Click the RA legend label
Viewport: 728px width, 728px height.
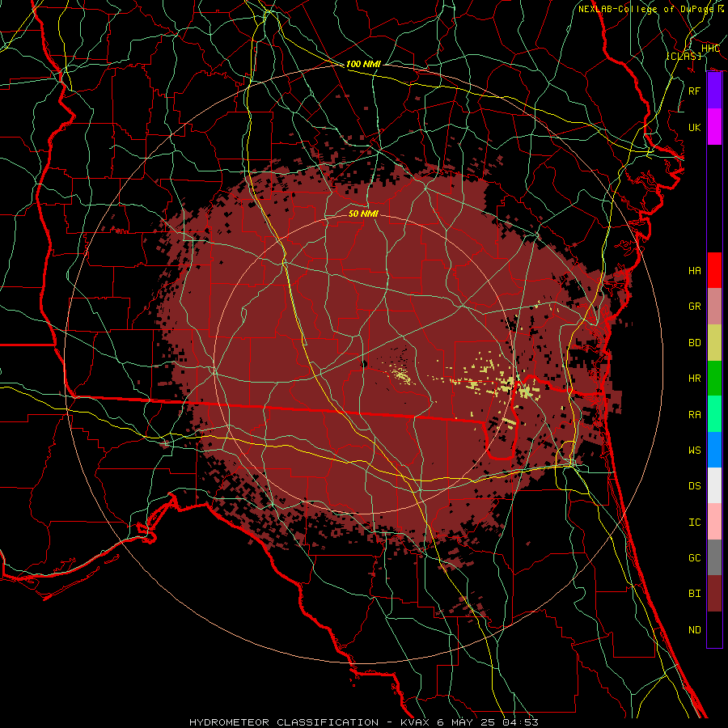pyautogui.click(x=694, y=415)
